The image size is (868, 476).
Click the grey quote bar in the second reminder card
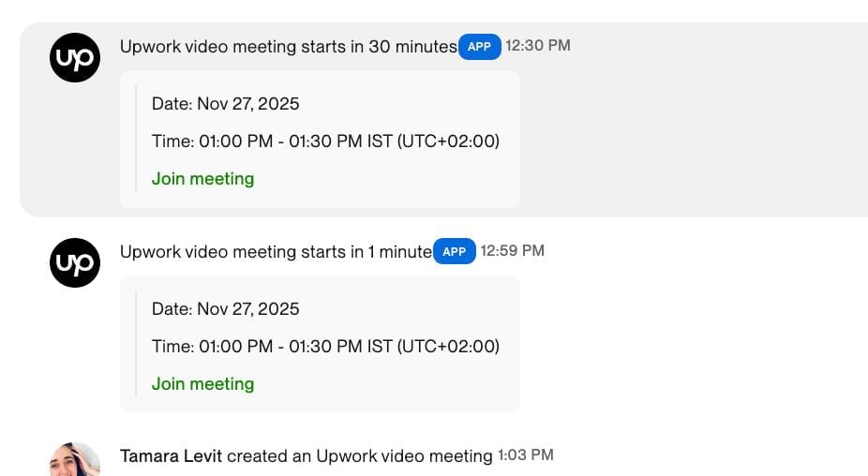[137, 344]
